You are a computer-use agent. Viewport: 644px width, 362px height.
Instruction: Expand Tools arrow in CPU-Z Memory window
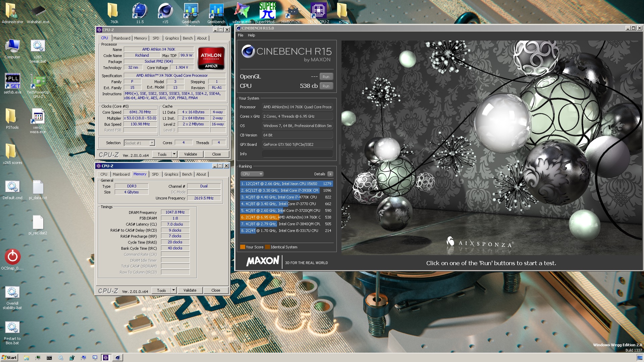coord(173,290)
